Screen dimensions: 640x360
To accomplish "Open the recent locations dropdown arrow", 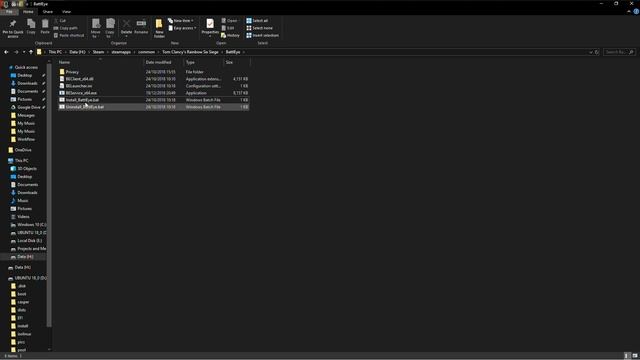I will tap(24, 52).
